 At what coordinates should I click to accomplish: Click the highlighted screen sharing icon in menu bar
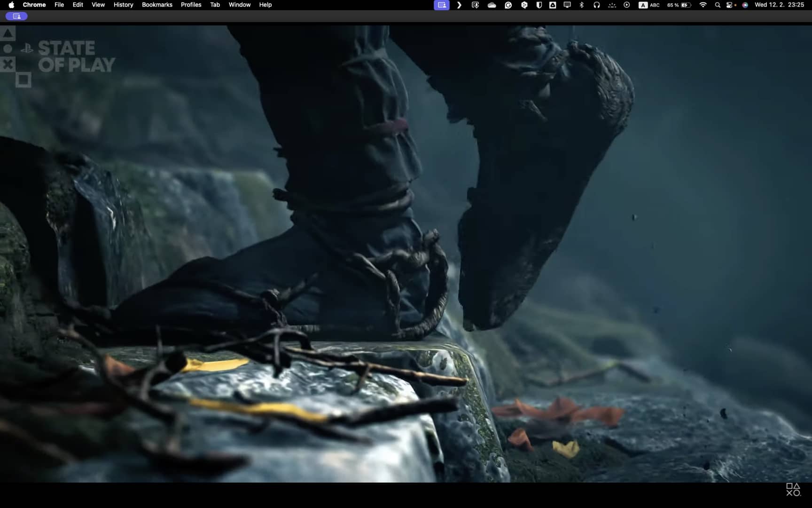442,5
